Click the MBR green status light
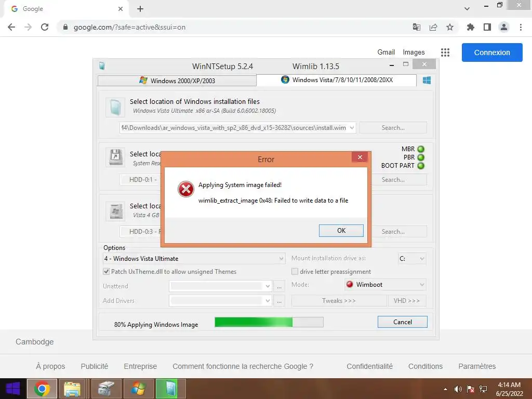Screen dimensions: 532x399 pos(421,149)
